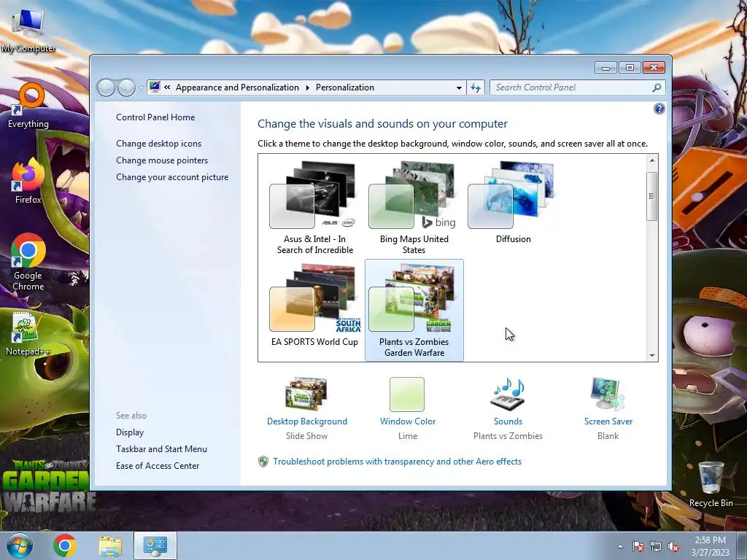Go to Control Panel Home

tap(155, 117)
